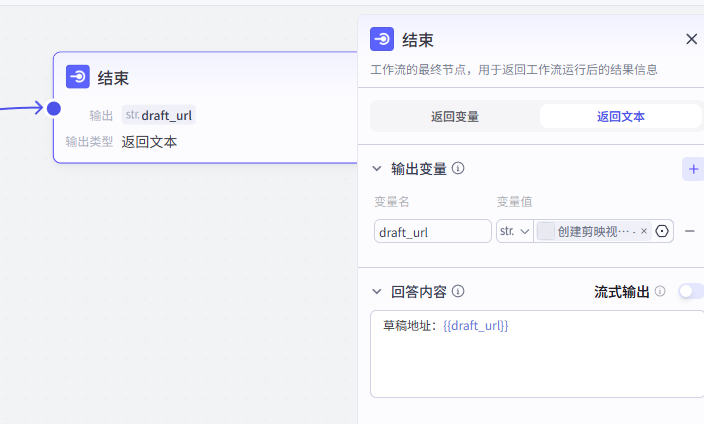Switch to the 返回变量 tab

point(455,116)
